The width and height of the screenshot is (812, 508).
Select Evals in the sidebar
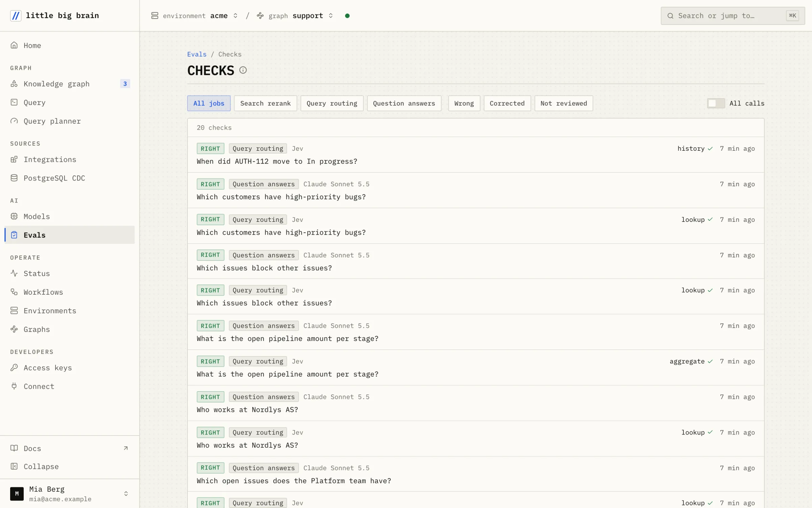click(x=69, y=235)
